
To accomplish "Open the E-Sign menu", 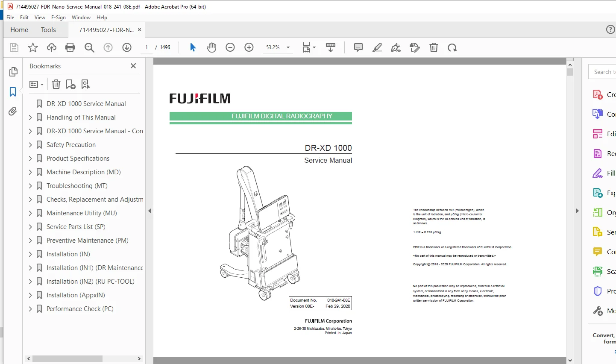I will click(59, 18).
